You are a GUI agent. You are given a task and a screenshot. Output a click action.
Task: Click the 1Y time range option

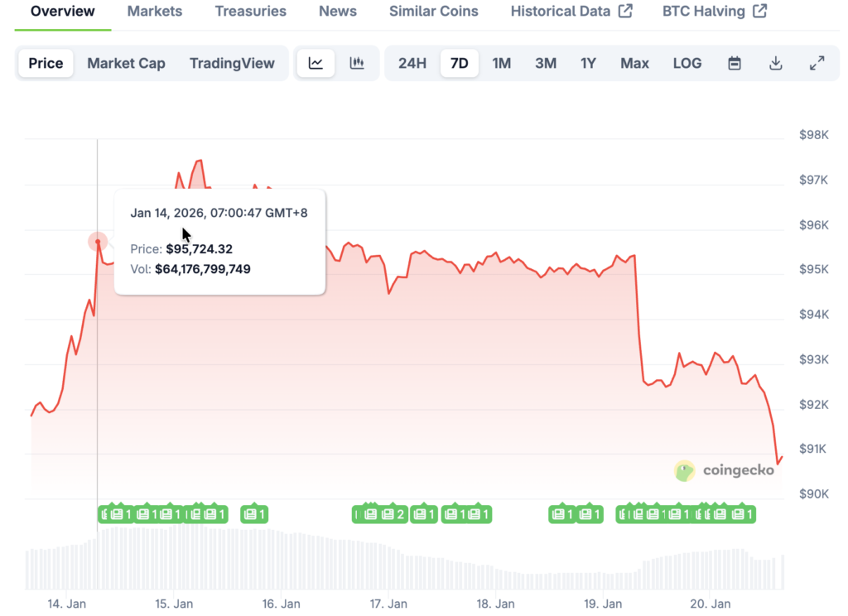tap(588, 64)
